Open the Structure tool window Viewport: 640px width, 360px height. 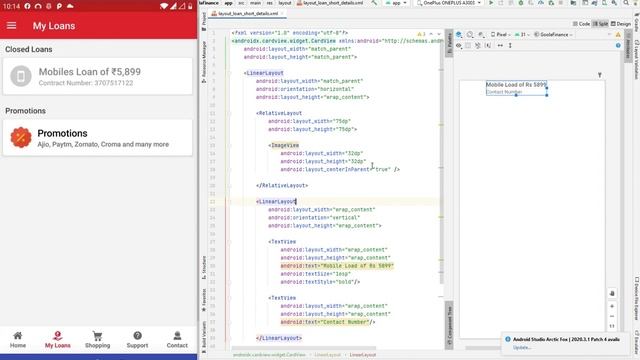[x=204, y=267]
